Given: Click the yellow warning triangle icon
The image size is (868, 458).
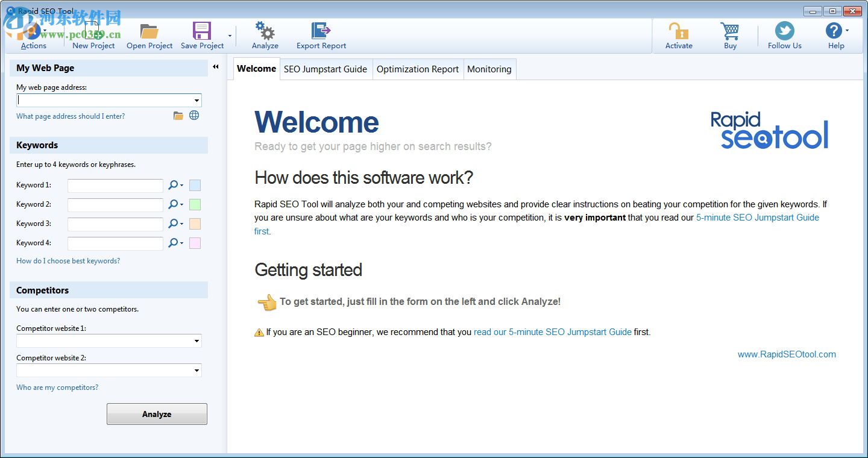Looking at the screenshot, I should tap(259, 332).
